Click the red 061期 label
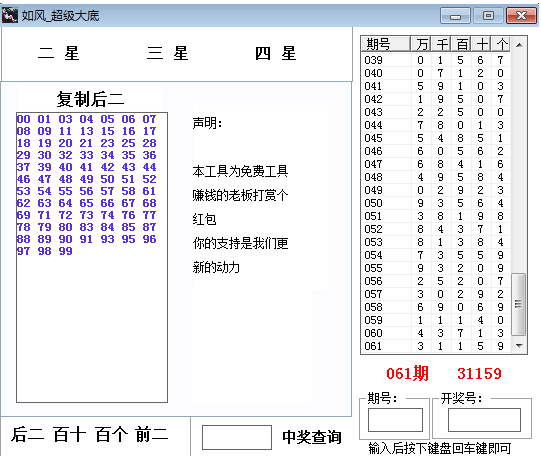 point(407,374)
